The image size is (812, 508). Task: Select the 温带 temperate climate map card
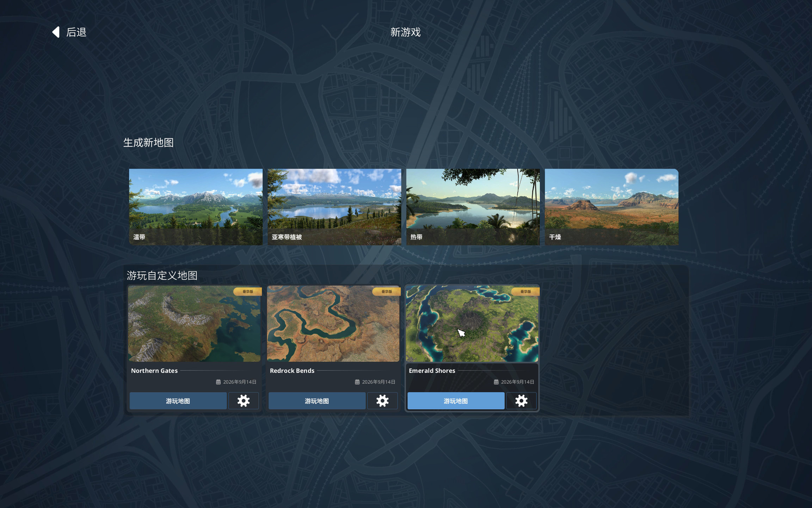click(196, 207)
